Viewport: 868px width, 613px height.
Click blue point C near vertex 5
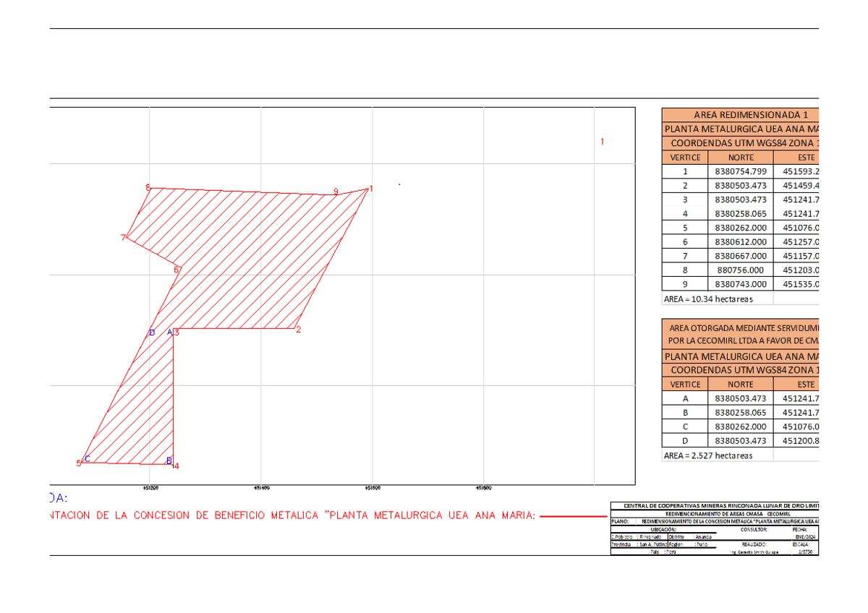(x=88, y=459)
